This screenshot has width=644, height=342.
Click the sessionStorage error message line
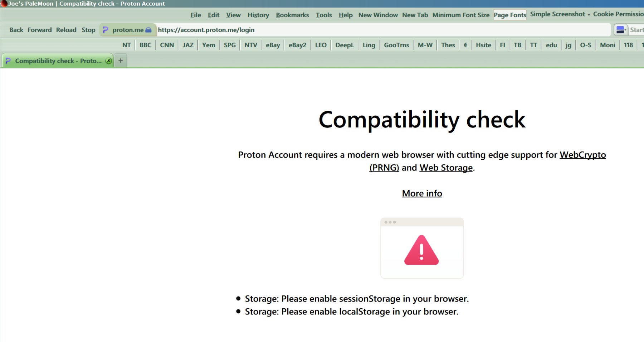[357, 299]
